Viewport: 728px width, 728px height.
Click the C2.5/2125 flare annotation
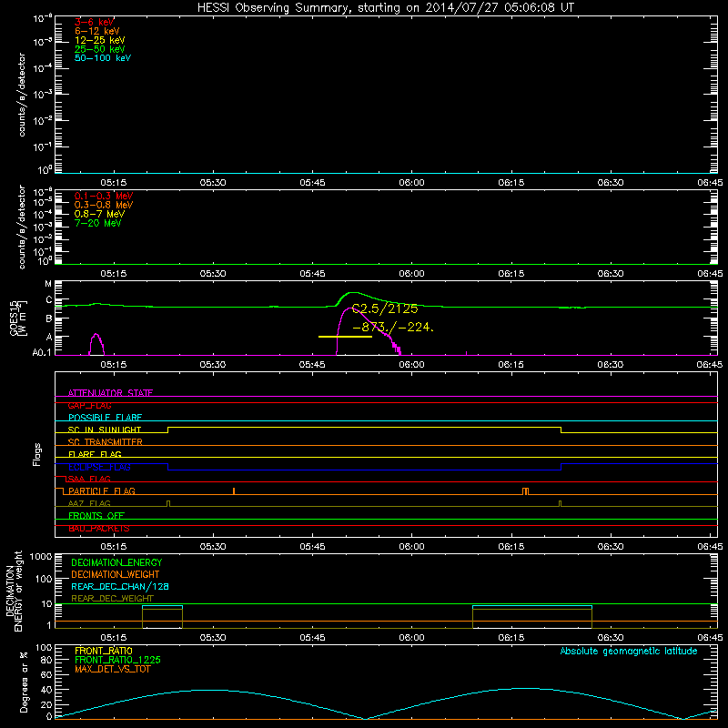click(385, 308)
